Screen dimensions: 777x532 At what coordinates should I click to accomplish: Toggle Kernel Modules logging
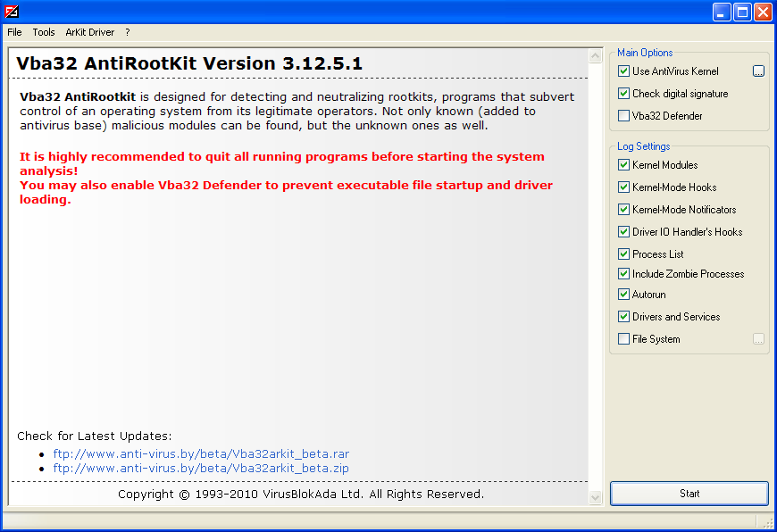(624, 165)
